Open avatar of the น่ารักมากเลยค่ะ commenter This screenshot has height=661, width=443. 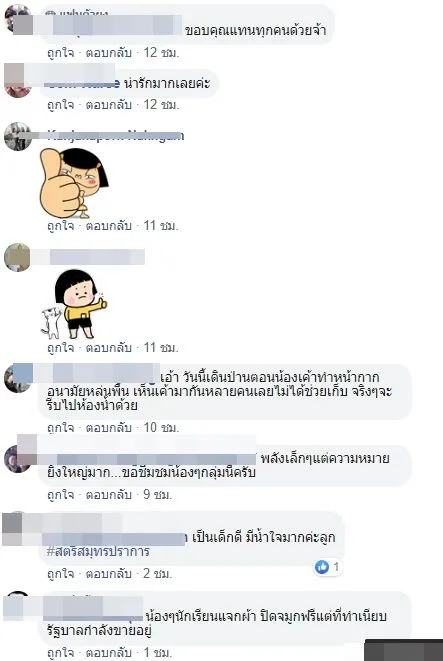click(17, 84)
